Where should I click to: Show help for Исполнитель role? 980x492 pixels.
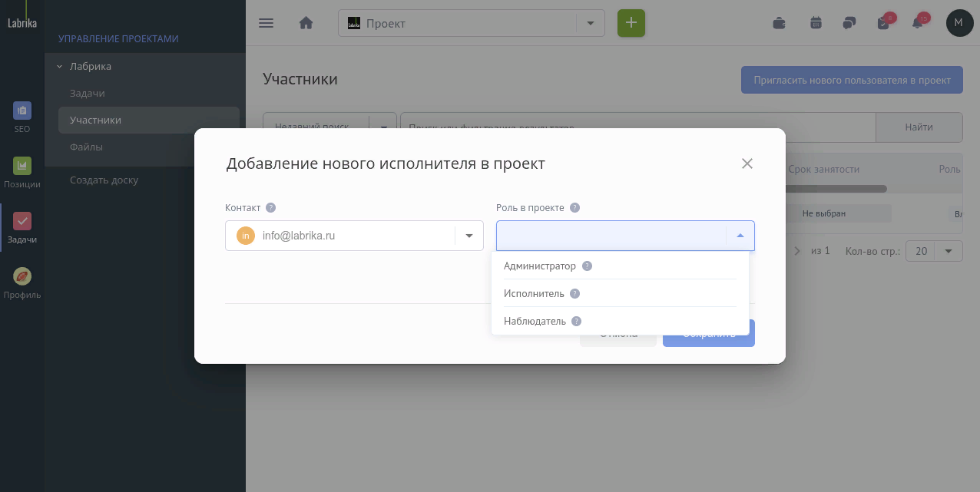pyautogui.click(x=574, y=293)
